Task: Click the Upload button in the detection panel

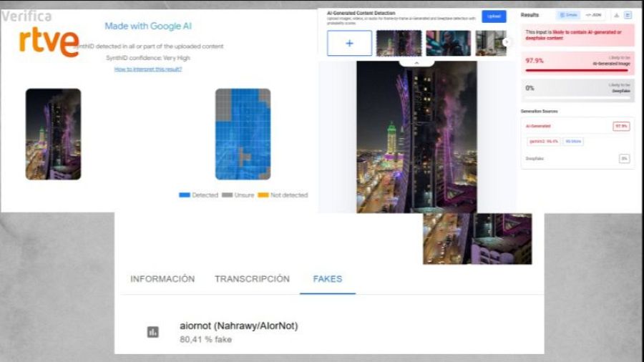Action: (x=494, y=16)
